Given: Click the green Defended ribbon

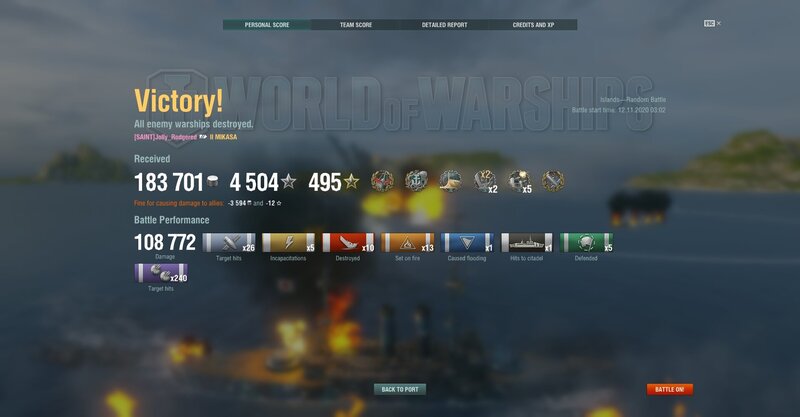Looking at the screenshot, I should 586,243.
